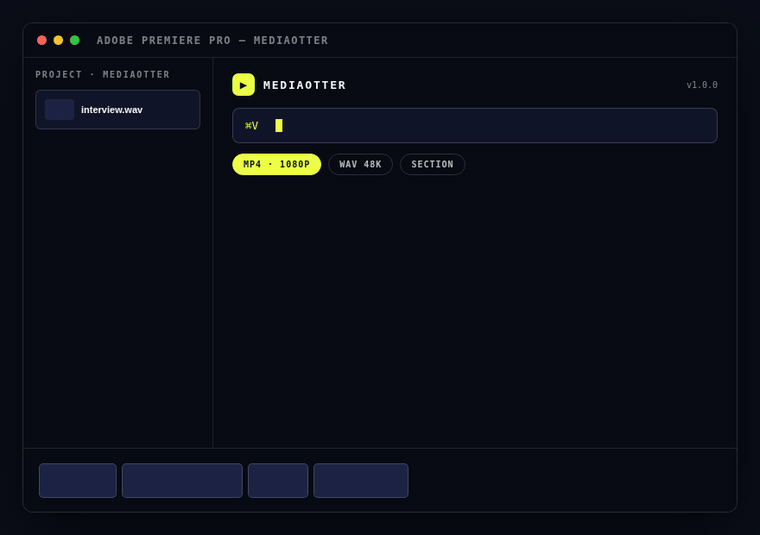The image size is (760, 535).
Task: Maximize the window with the green button
Action: (75, 40)
